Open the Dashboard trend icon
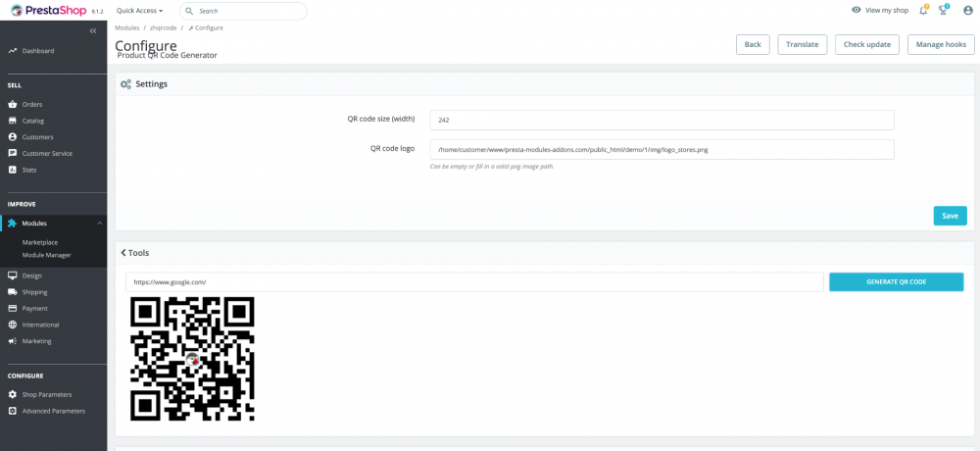The image size is (980, 451). pyautogui.click(x=12, y=51)
